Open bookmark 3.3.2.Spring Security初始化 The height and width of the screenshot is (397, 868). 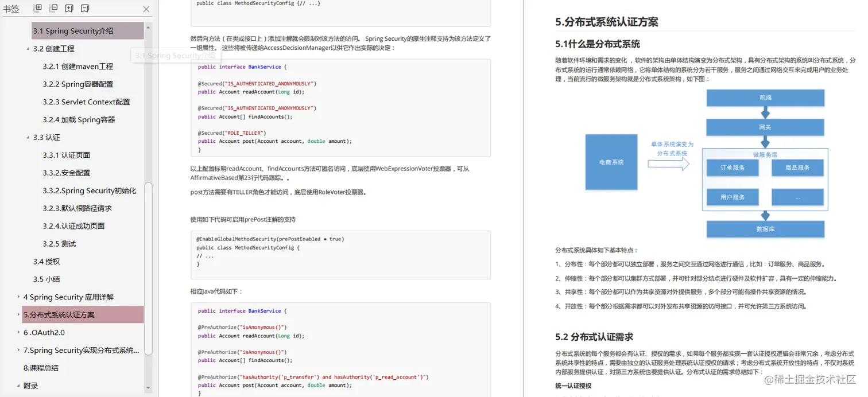[x=90, y=191]
